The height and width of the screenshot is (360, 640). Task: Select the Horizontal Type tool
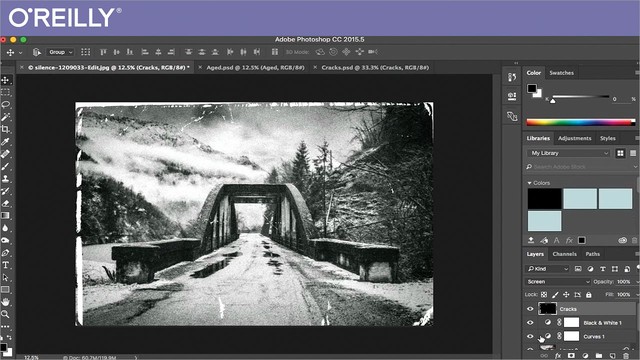[6, 265]
